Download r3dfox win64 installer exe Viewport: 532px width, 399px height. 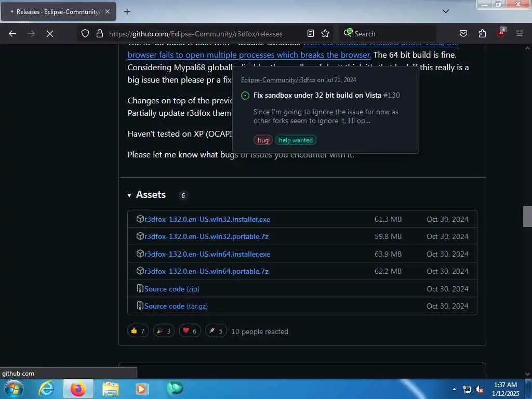[x=207, y=254]
